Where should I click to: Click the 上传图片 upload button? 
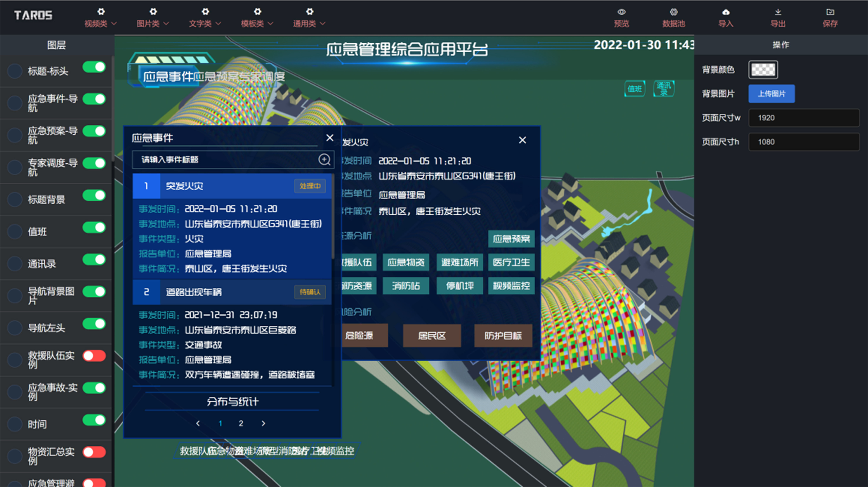pyautogui.click(x=772, y=94)
